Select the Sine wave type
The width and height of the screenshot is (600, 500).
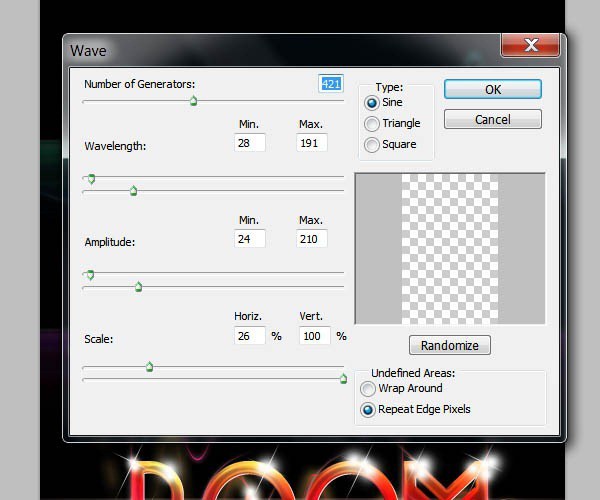tap(373, 102)
